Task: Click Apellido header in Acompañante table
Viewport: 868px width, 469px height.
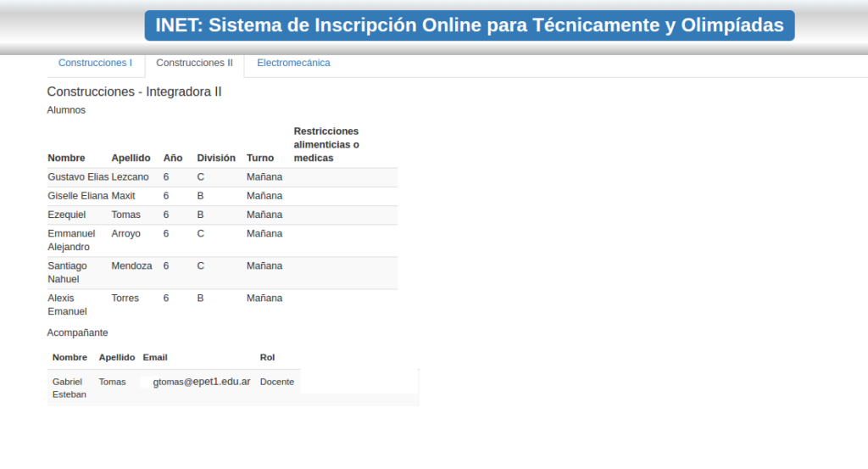Action: (x=117, y=358)
